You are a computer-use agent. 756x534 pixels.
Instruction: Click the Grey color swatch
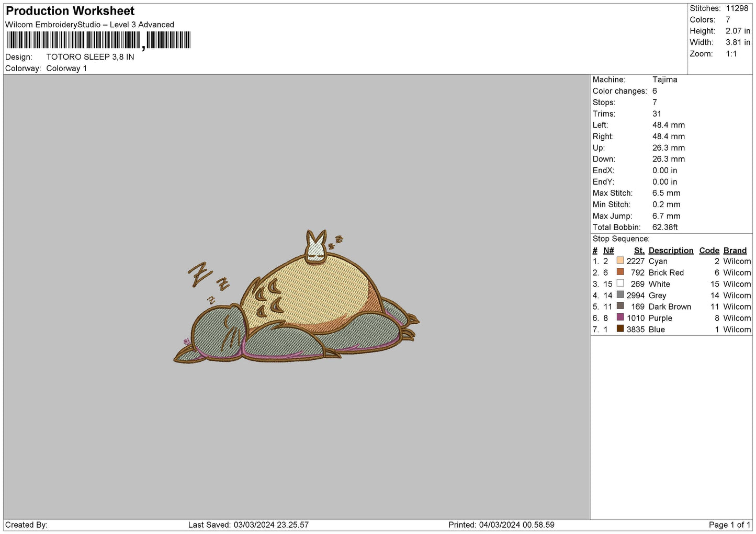[x=620, y=295]
